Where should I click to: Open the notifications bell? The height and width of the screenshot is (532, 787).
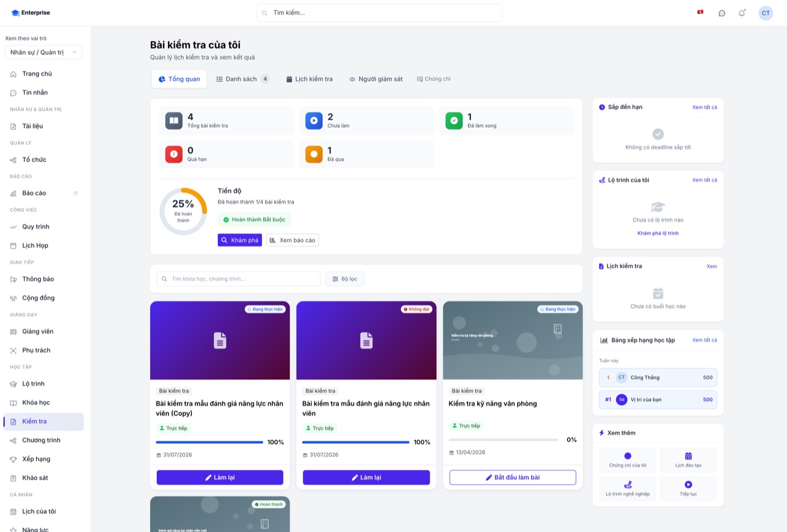coord(742,13)
